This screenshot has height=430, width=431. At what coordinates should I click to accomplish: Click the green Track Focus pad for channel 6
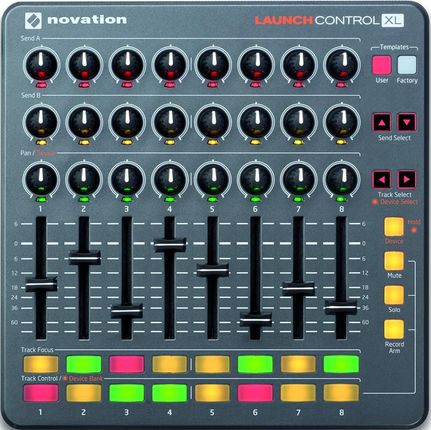(x=255, y=364)
